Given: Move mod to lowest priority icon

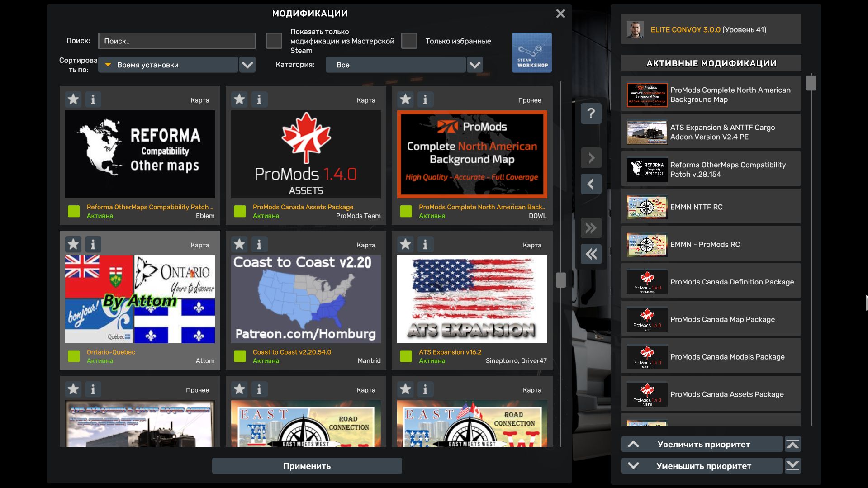Looking at the screenshot, I should tap(793, 466).
